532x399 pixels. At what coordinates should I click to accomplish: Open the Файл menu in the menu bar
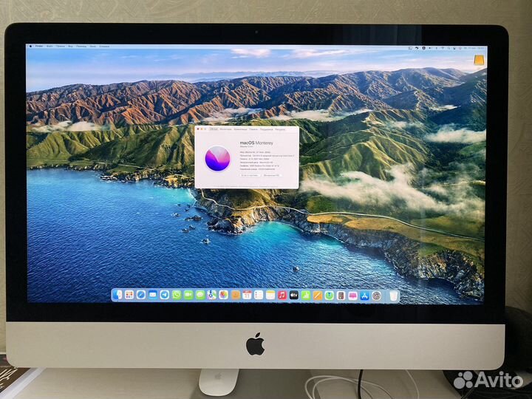50,46
